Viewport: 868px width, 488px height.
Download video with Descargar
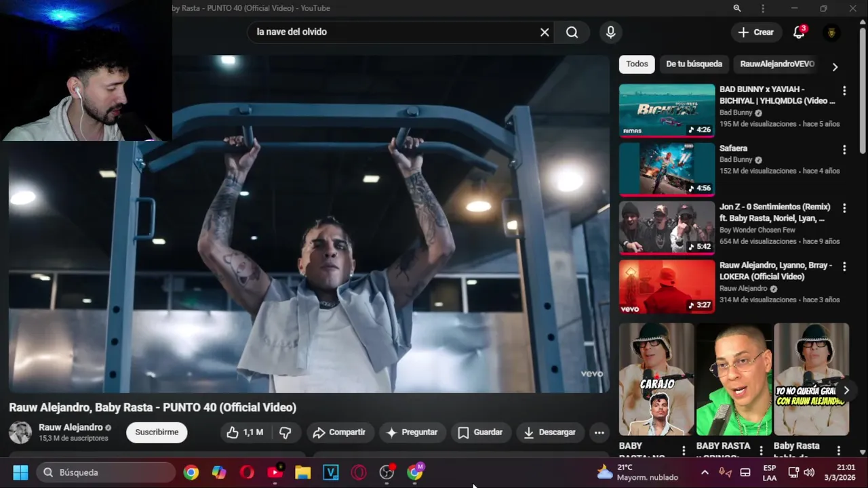549,432
